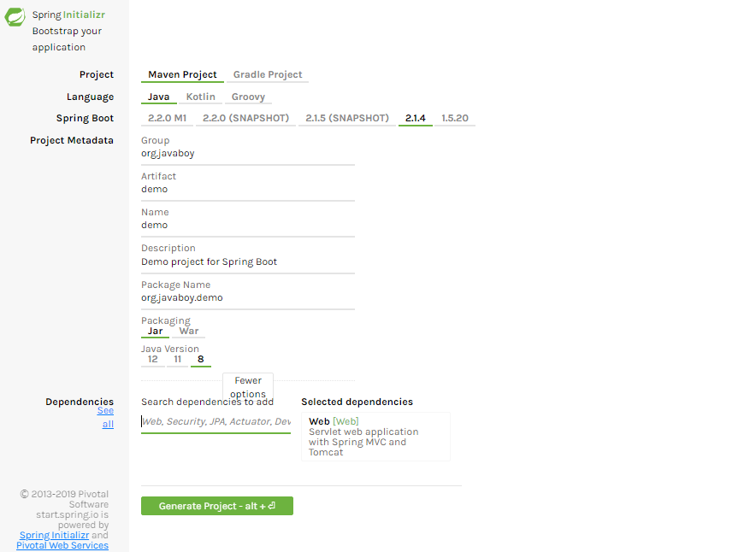Open the Pivotal Web Services link
The height and width of the screenshot is (552, 756).
[62, 545]
